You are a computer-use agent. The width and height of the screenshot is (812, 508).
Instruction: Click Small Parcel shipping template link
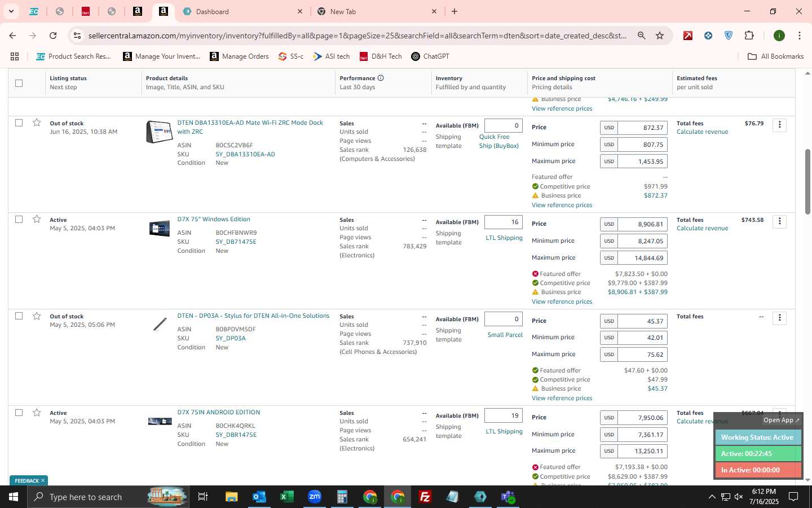(505, 335)
